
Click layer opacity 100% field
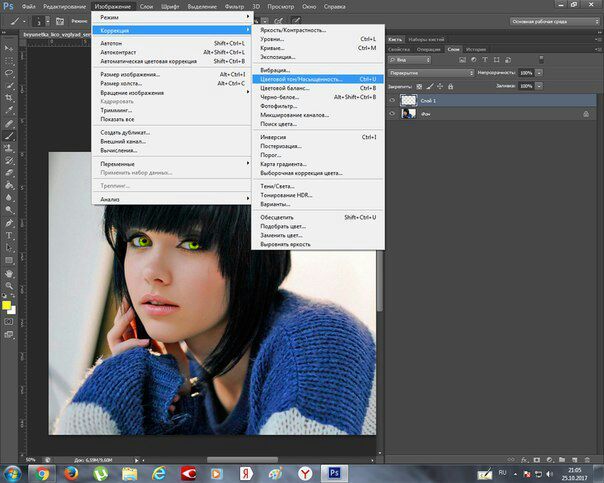[x=526, y=73]
